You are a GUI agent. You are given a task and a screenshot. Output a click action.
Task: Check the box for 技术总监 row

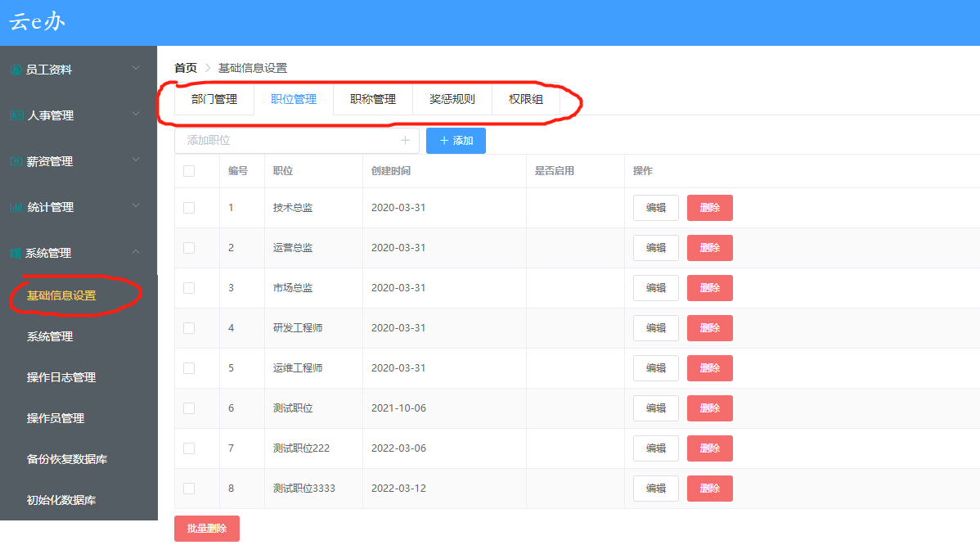coord(189,208)
